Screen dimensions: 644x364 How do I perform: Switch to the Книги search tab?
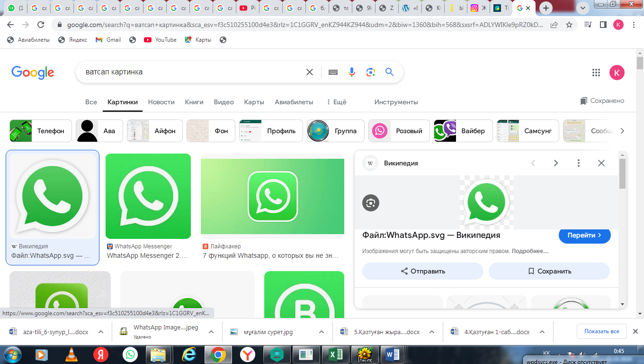tap(194, 102)
